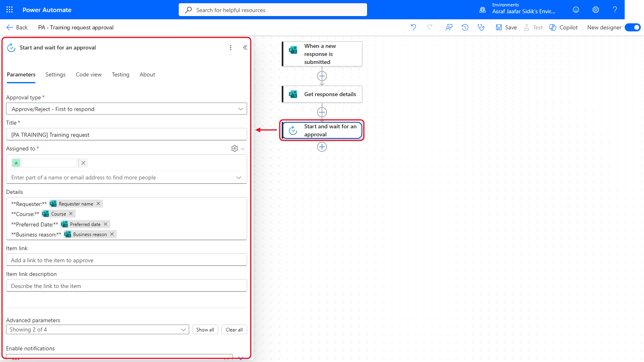644x362 pixels.
Task: Click the Test button
Action: coord(533,27)
